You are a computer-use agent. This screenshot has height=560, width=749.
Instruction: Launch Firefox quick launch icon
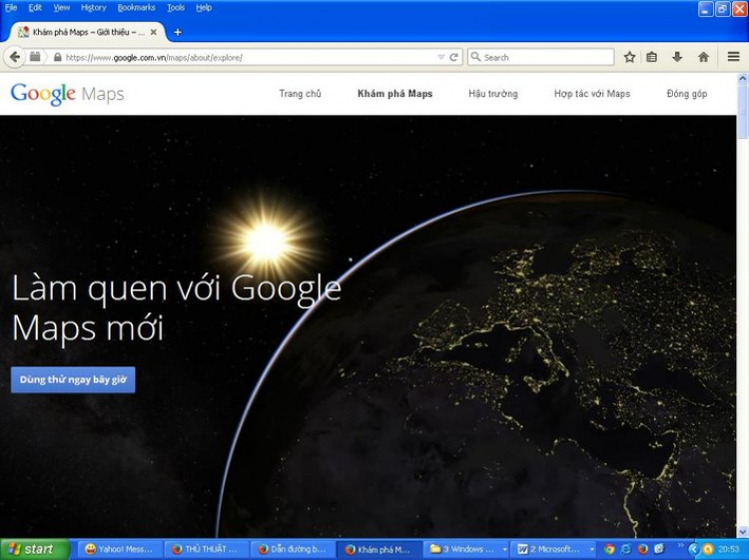[642, 549]
